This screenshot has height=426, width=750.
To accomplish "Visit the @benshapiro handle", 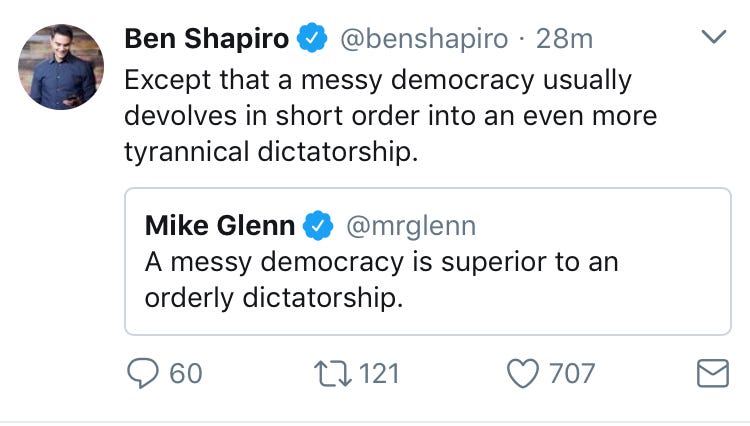I will click(426, 40).
